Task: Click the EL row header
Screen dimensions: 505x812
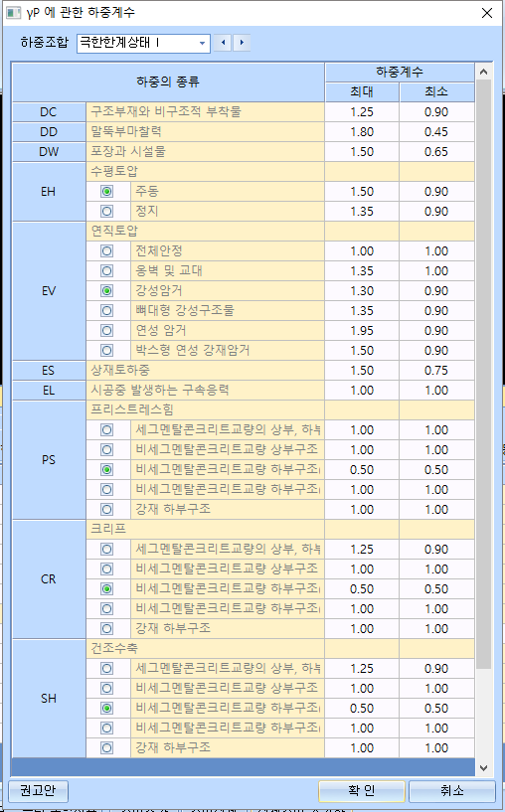Action: 49,391
